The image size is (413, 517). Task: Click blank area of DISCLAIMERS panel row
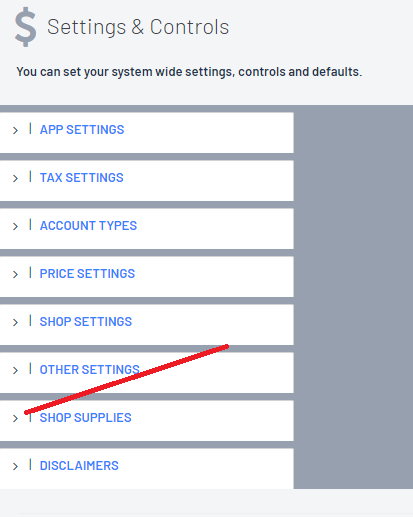click(x=207, y=468)
